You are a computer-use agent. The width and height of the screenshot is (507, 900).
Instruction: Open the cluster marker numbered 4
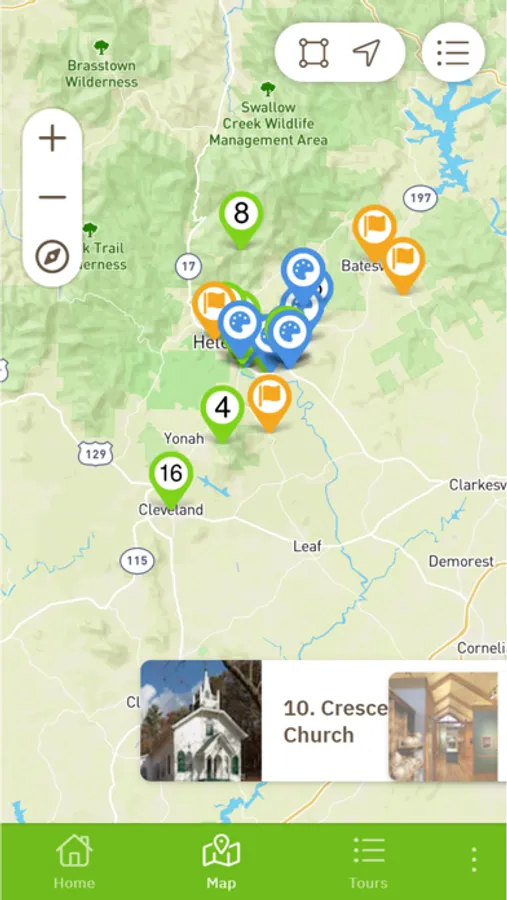coord(222,414)
